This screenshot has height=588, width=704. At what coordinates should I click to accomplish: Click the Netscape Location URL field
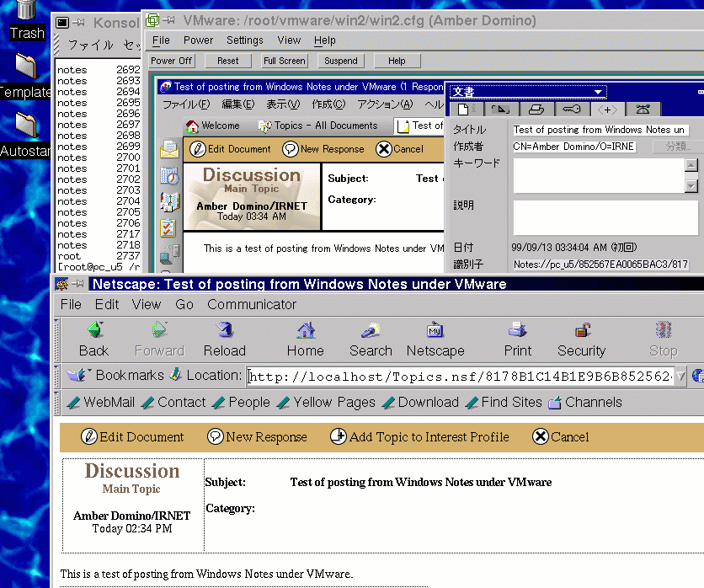[x=461, y=376]
